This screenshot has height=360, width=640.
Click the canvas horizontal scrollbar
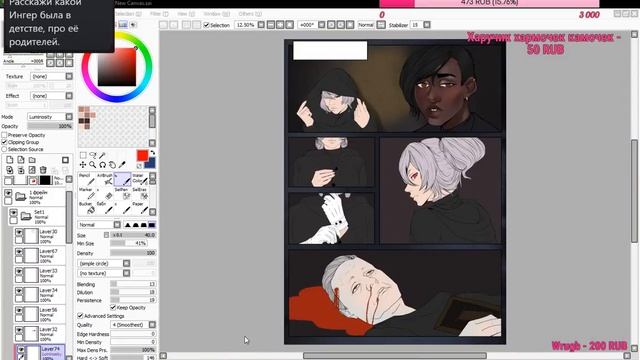pos(395,356)
